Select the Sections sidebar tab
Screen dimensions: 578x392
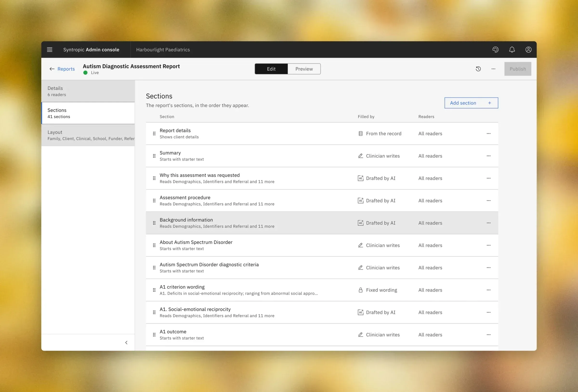(x=88, y=113)
